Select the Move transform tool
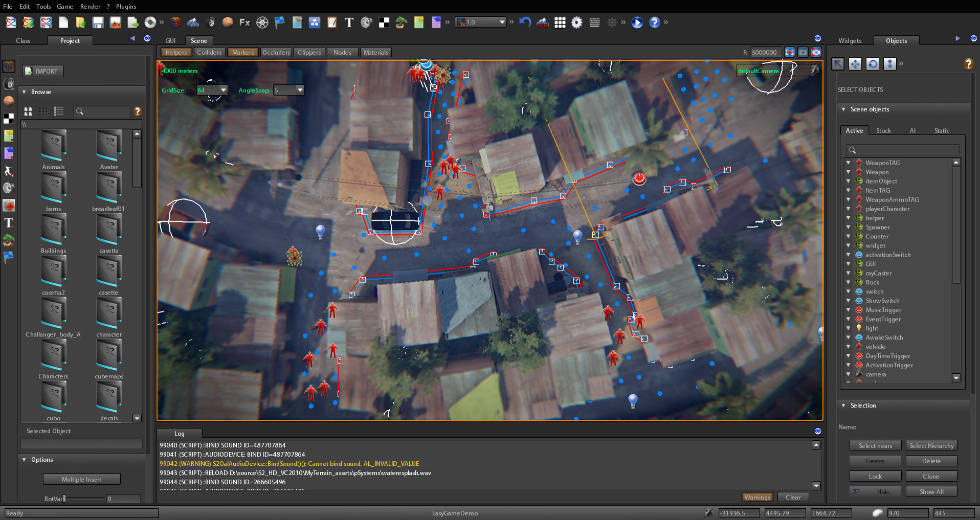 coord(855,63)
